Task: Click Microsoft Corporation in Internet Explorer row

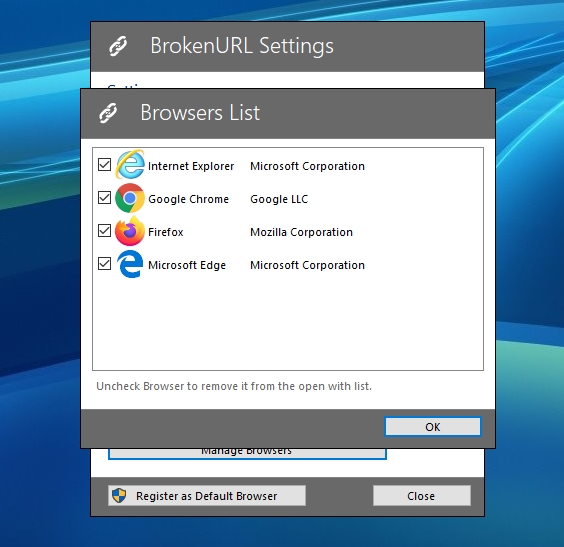Action: tap(308, 166)
